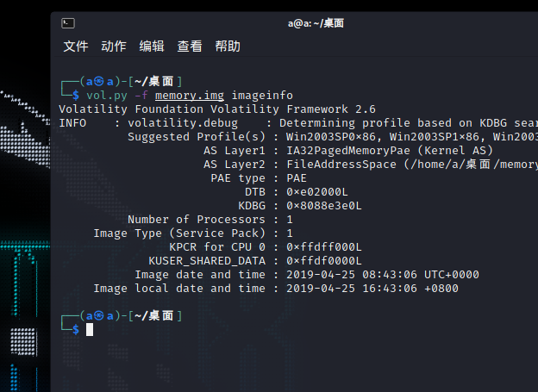Open the 编辑 menu

[152, 46]
